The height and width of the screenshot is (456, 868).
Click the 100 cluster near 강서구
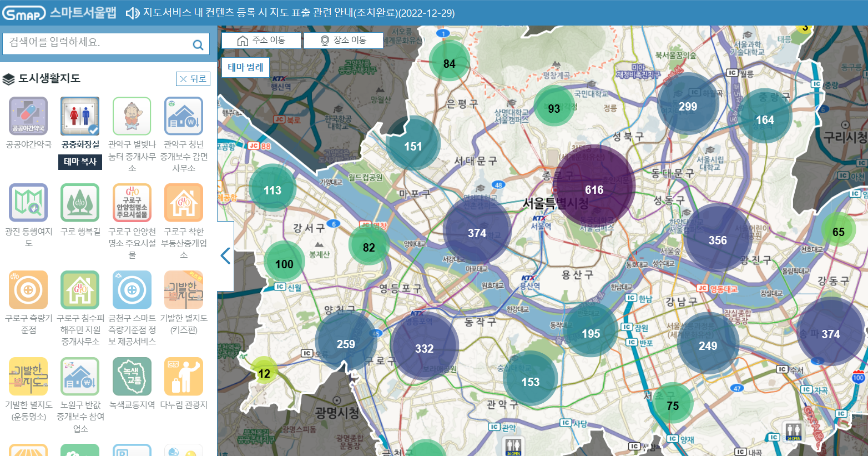click(x=284, y=262)
